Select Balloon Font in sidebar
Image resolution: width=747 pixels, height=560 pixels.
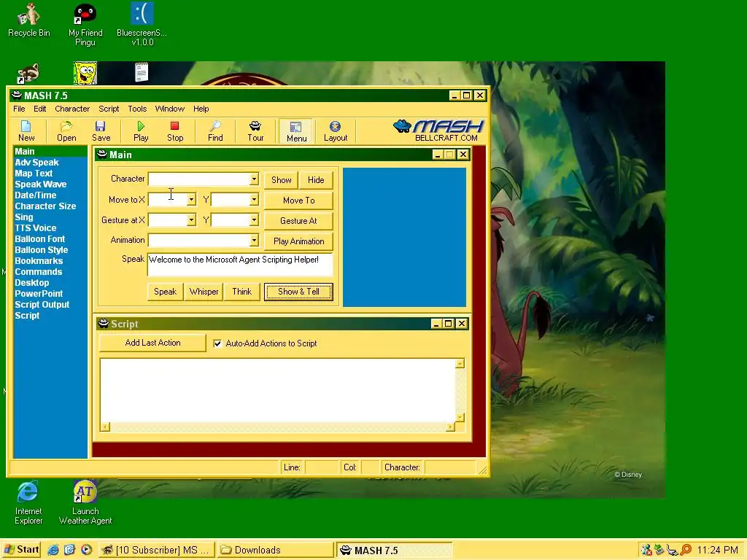(x=39, y=239)
